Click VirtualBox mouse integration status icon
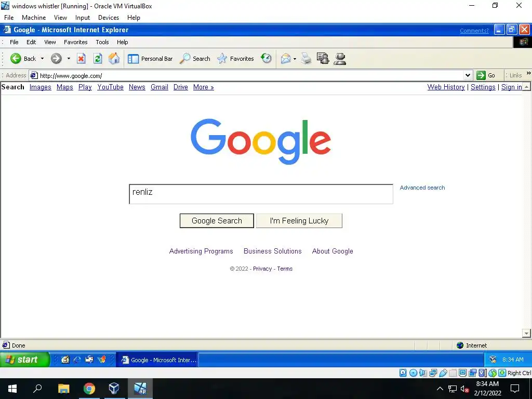The height and width of the screenshot is (399, 532). coord(493,373)
